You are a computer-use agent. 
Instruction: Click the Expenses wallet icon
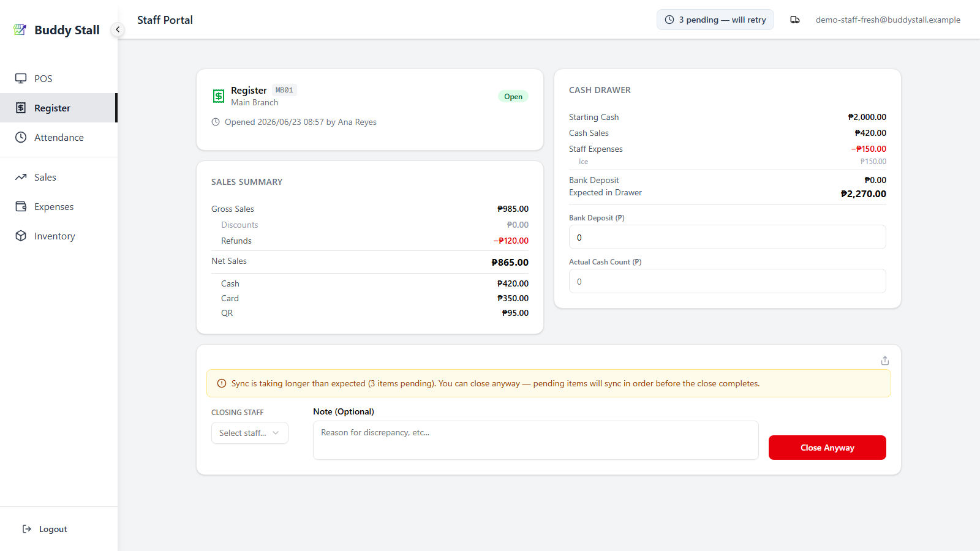21,206
